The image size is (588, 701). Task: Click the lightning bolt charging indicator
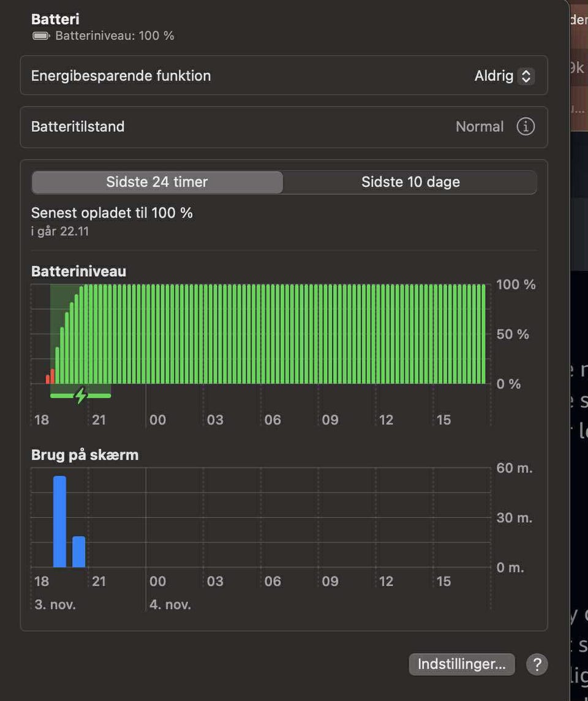(80, 396)
